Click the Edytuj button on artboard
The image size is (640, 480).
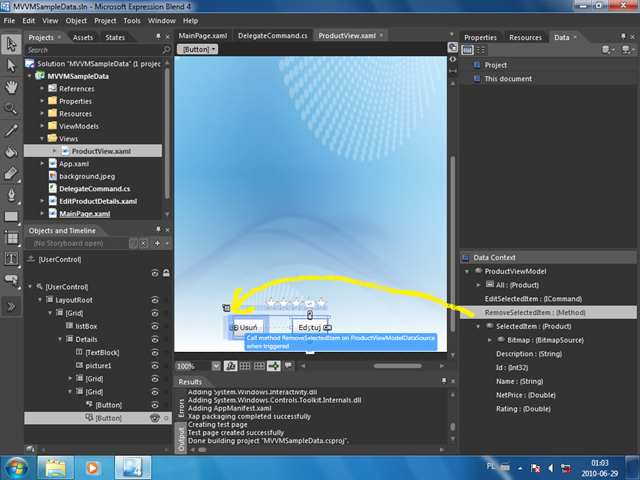(x=310, y=327)
